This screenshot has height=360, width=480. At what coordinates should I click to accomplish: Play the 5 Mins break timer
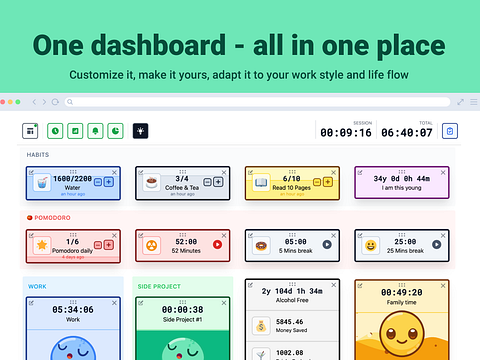click(327, 245)
